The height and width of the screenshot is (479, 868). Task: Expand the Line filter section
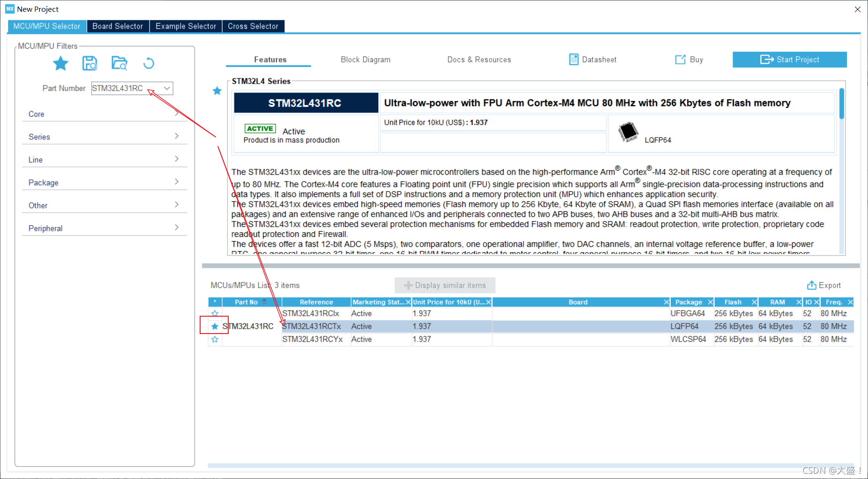click(x=105, y=160)
